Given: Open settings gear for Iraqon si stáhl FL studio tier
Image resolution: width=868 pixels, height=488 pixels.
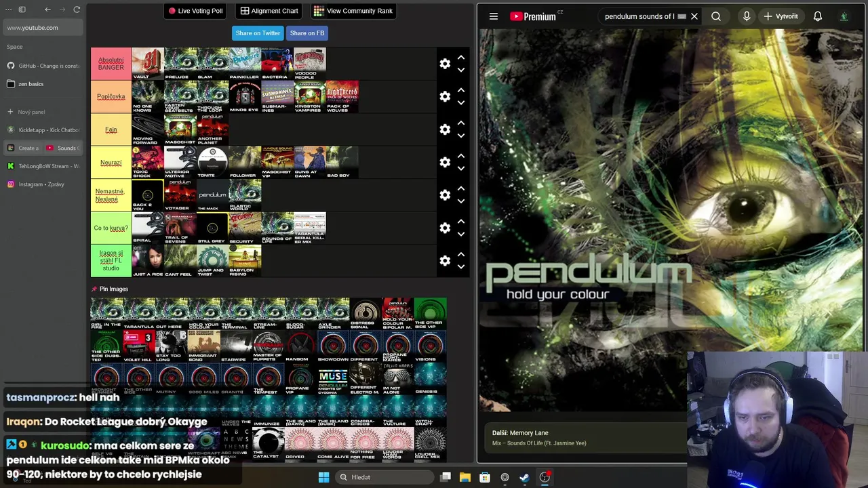Looking at the screenshot, I should point(445,261).
